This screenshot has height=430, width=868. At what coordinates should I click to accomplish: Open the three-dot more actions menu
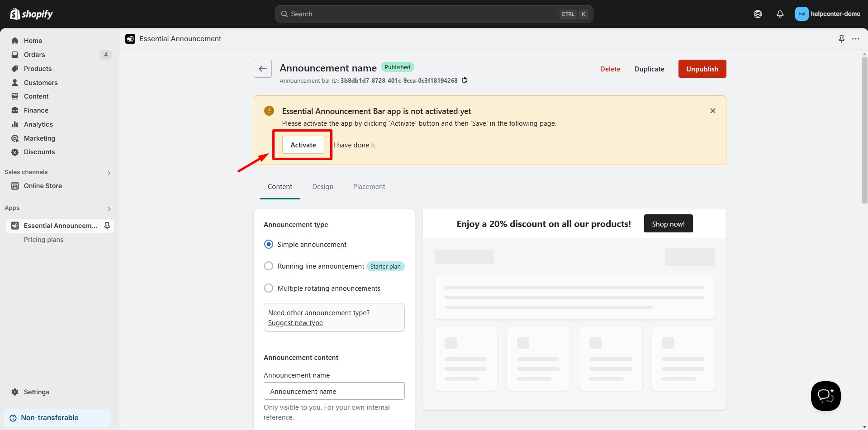[x=855, y=39]
